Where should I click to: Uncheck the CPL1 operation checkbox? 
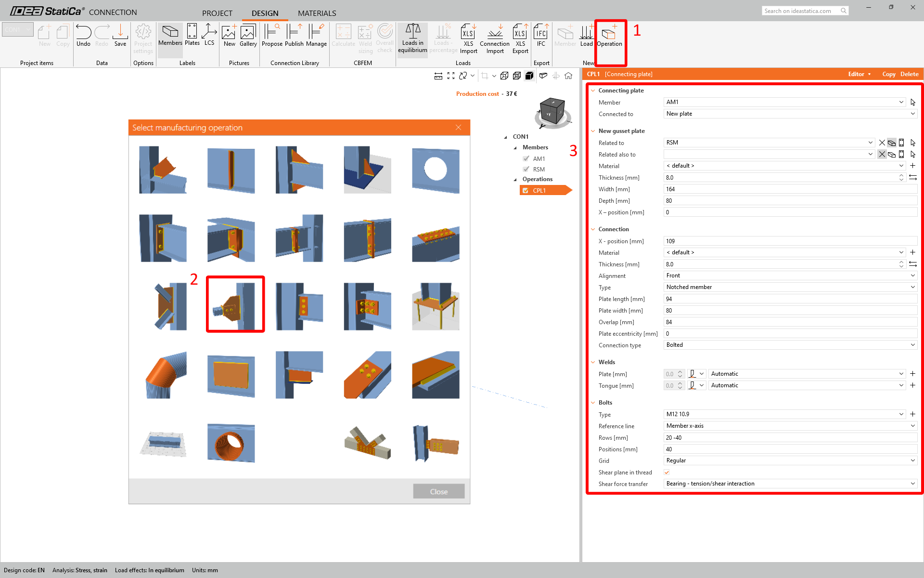point(526,191)
